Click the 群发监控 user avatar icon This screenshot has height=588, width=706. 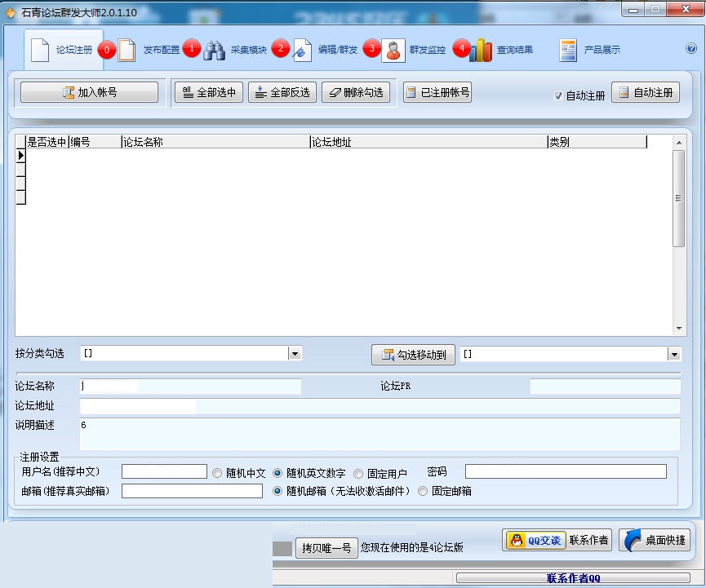tap(393, 49)
